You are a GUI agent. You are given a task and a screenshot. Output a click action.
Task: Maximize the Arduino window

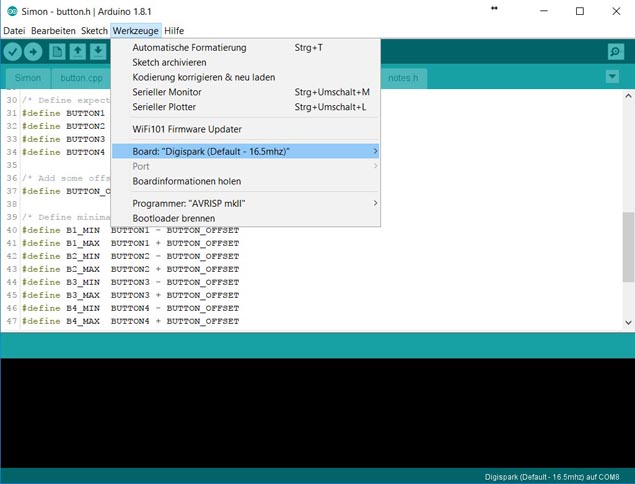[580, 11]
